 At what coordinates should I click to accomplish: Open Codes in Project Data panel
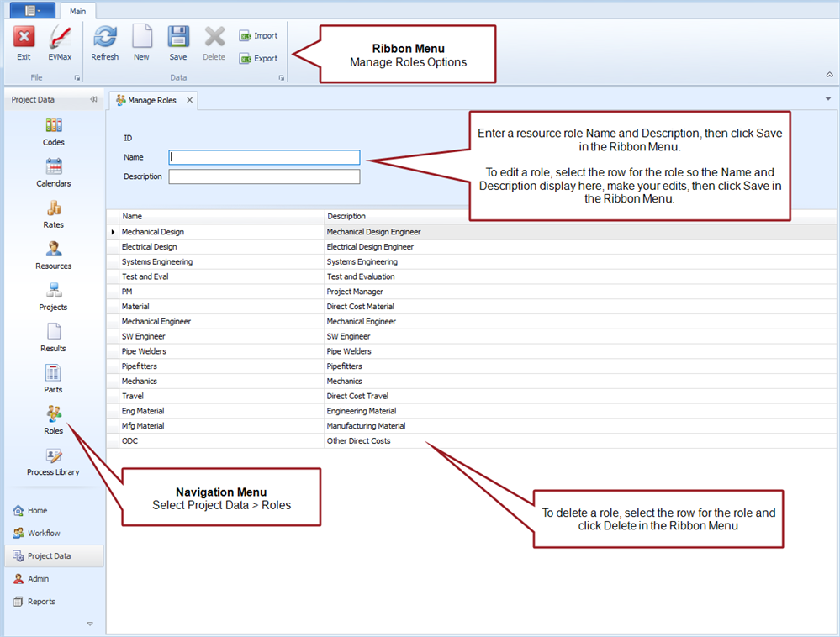[x=54, y=132]
